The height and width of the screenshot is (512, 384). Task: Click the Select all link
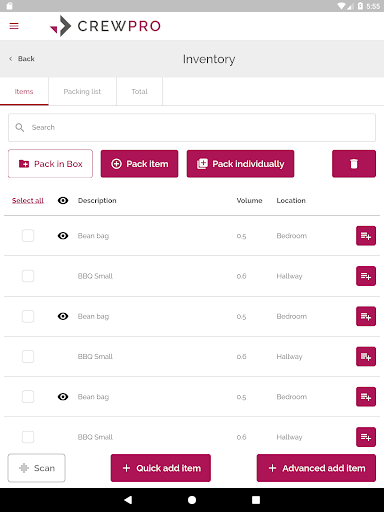point(28,200)
